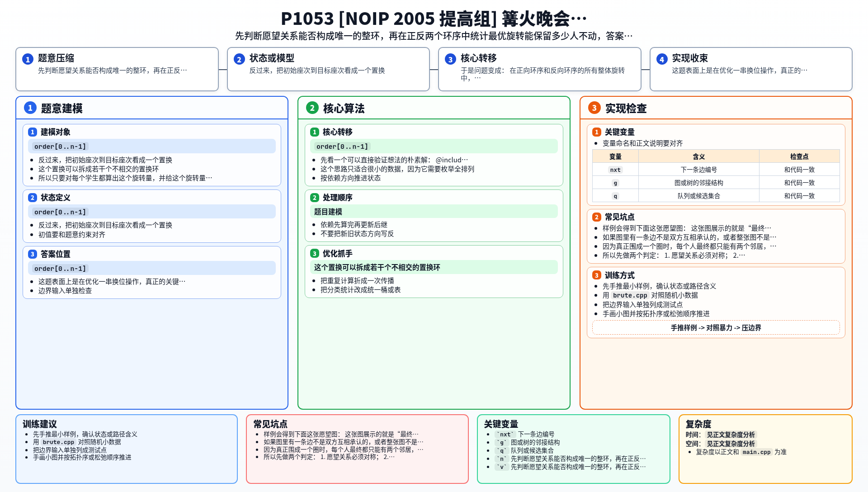Click 边界输入单独检查 bullet
The height and width of the screenshot is (492, 868).
(65, 291)
